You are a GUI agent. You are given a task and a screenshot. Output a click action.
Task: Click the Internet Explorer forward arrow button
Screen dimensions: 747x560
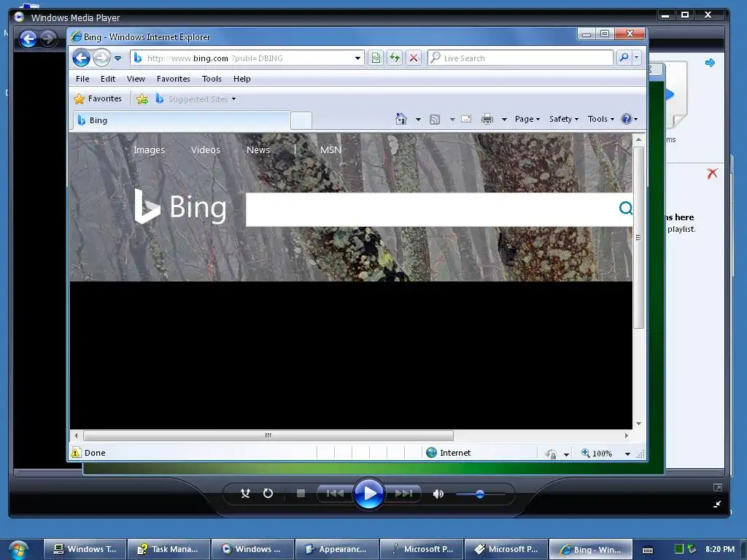[x=101, y=58]
